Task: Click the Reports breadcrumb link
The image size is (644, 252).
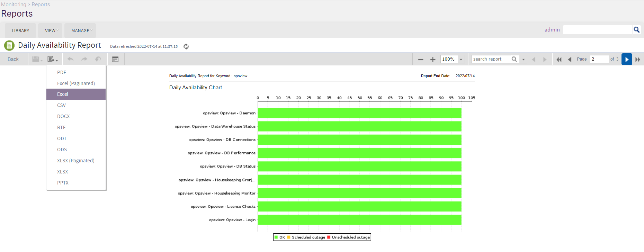Action: [x=41, y=4]
